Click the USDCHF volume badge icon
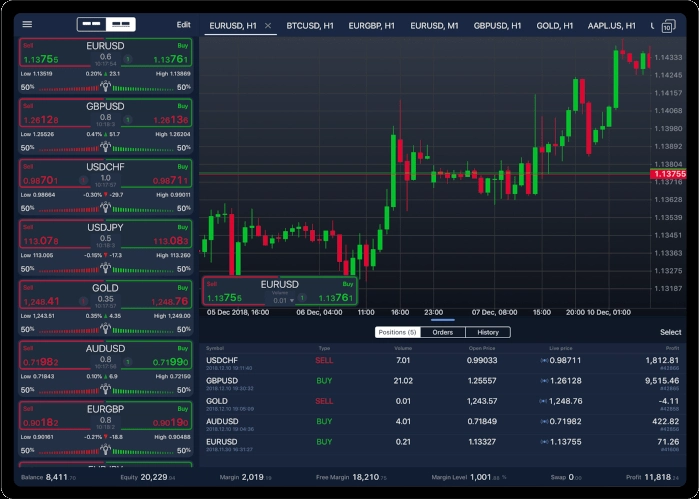 pyautogui.click(x=83, y=180)
